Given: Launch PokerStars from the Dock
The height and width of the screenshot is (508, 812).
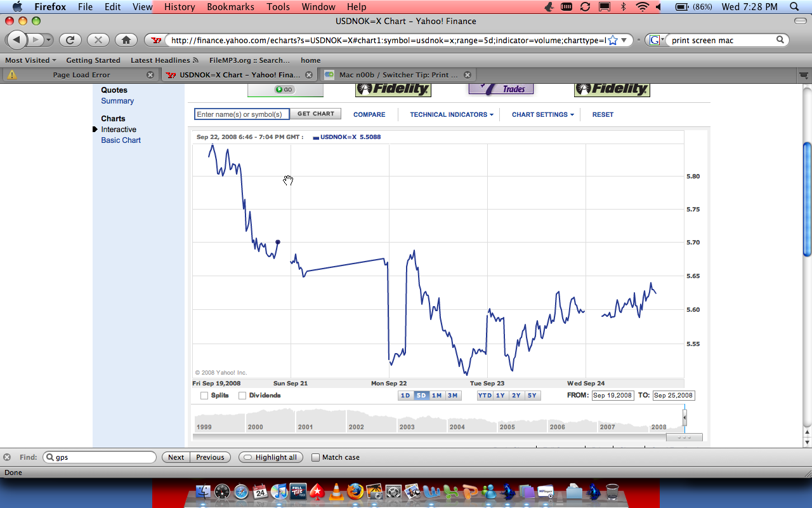Looking at the screenshot, I should tap(317, 491).
